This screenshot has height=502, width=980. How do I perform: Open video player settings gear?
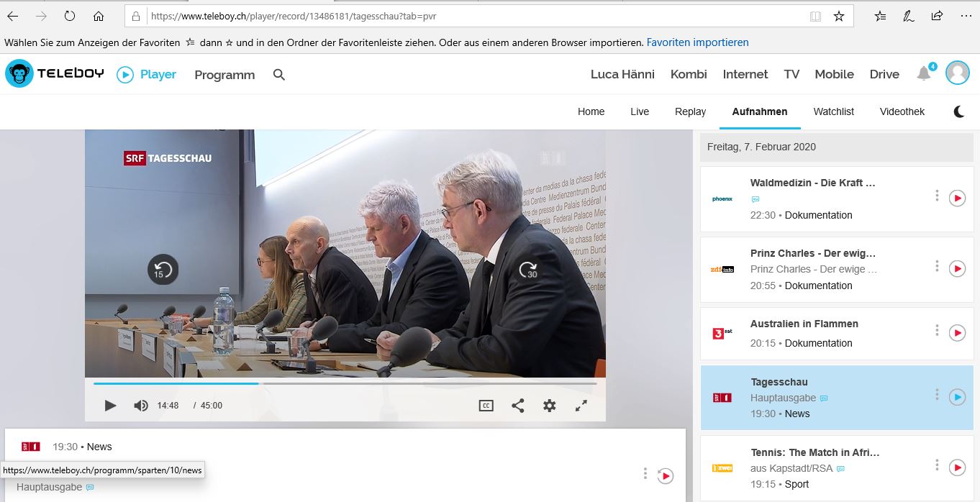tap(549, 406)
